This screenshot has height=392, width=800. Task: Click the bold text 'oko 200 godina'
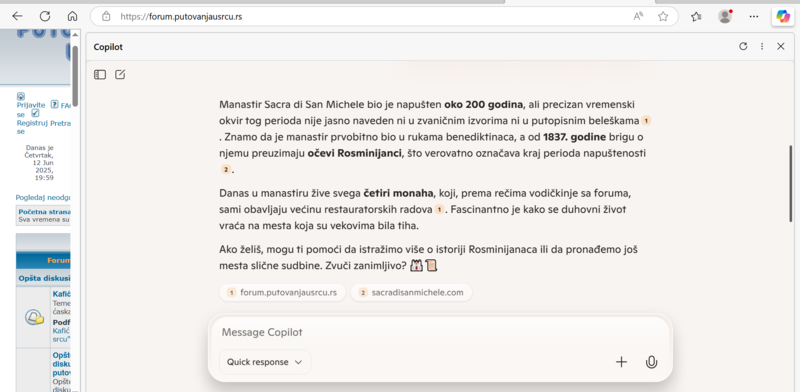pos(483,105)
